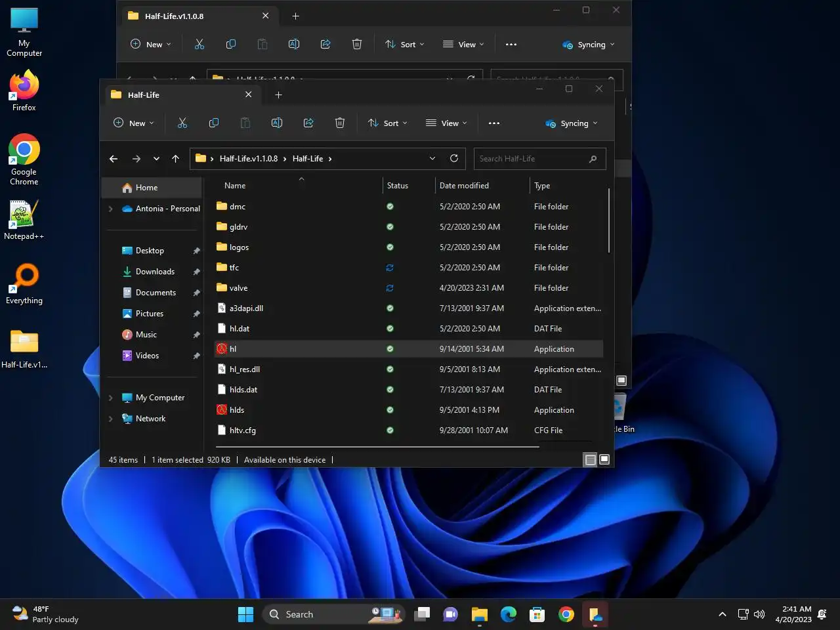Click Rename icon in Half-Life window toolbar
The height and width of the screenshot is (630, 840).
277,123
